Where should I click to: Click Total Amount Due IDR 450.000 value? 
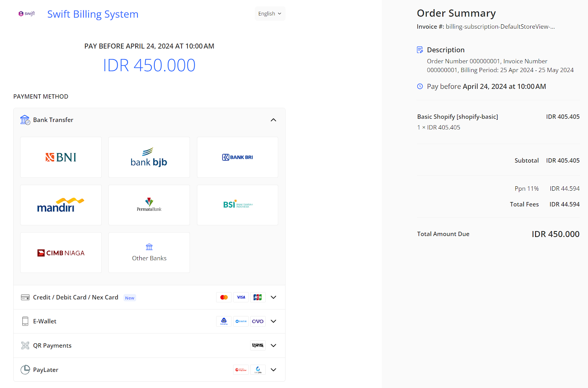[x=556, y=234]
